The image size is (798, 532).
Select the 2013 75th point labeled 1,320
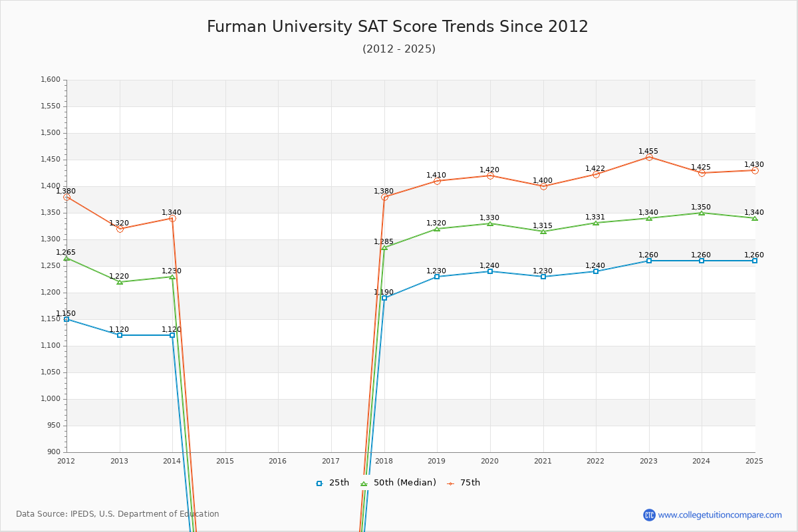pos(120,229)
